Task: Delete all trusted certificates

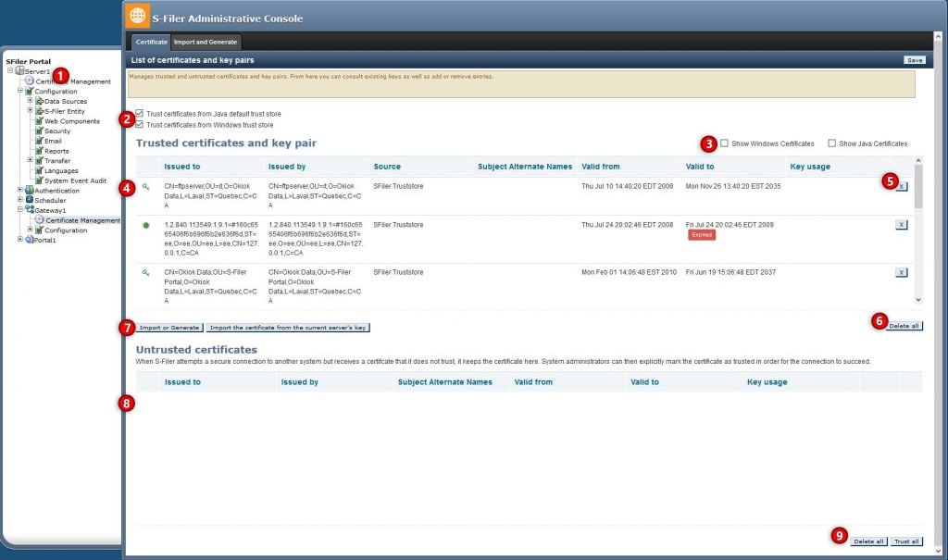Action: click(904, 326)
